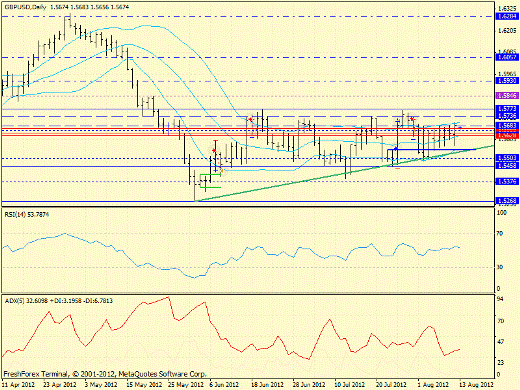Click the ADX scale value 23
This screenshot has width=520, height=390.
click(500, 363)
